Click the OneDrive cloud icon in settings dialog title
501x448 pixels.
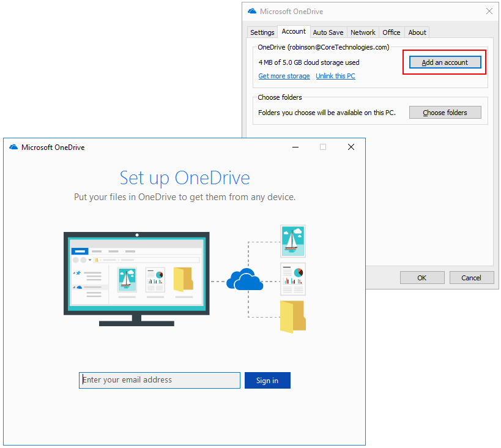[x=252, y=11]
